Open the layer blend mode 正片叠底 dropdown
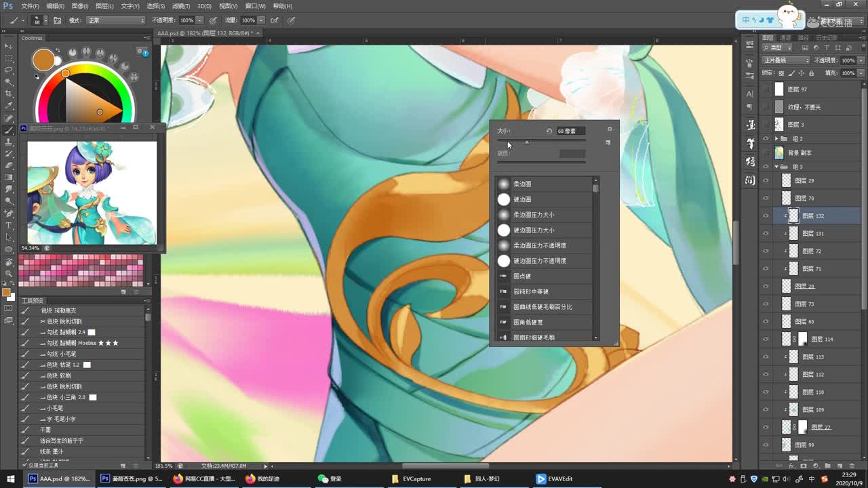This screenshot has width=868, height=488. coord(787,60)
